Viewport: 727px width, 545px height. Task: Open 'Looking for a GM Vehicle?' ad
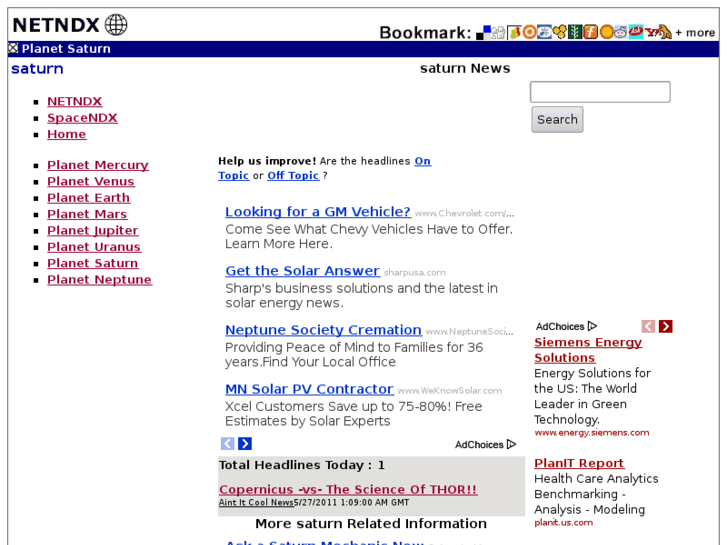318,212
